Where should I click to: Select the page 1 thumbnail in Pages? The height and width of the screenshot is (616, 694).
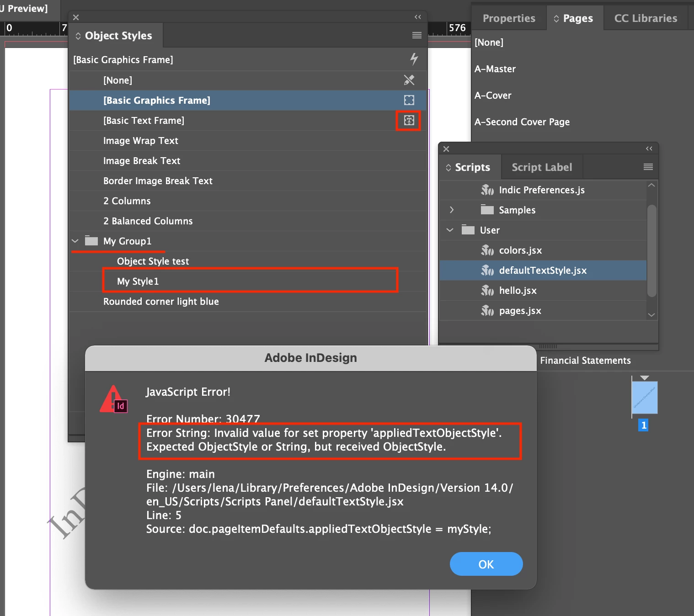tap(645, 398)
